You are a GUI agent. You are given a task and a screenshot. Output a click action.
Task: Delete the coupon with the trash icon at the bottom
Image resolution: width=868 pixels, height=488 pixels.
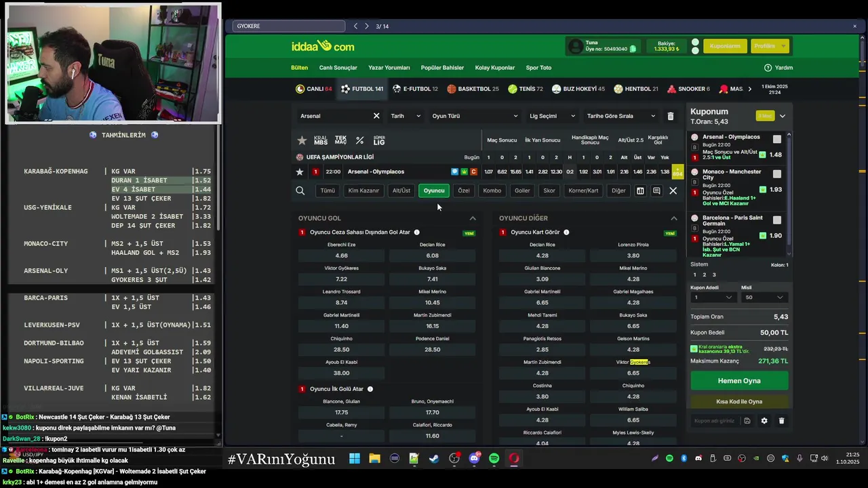click(x=781, y=421)
